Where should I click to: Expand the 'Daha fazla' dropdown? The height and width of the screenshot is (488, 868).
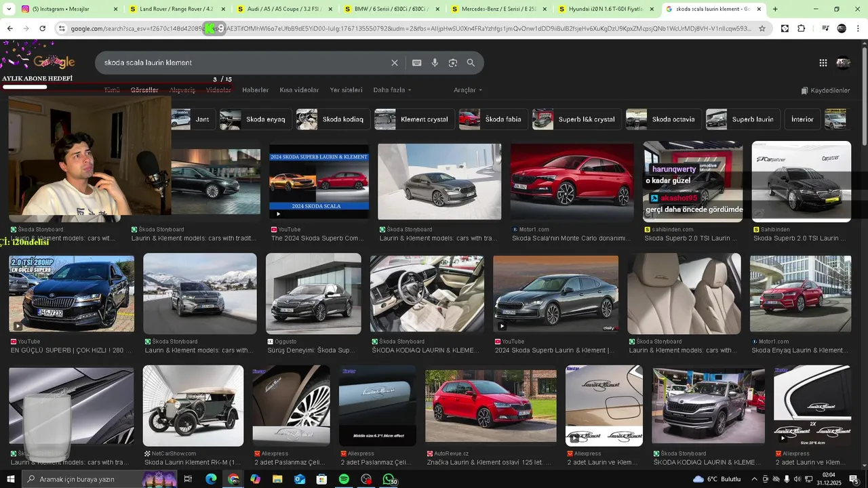392,89
